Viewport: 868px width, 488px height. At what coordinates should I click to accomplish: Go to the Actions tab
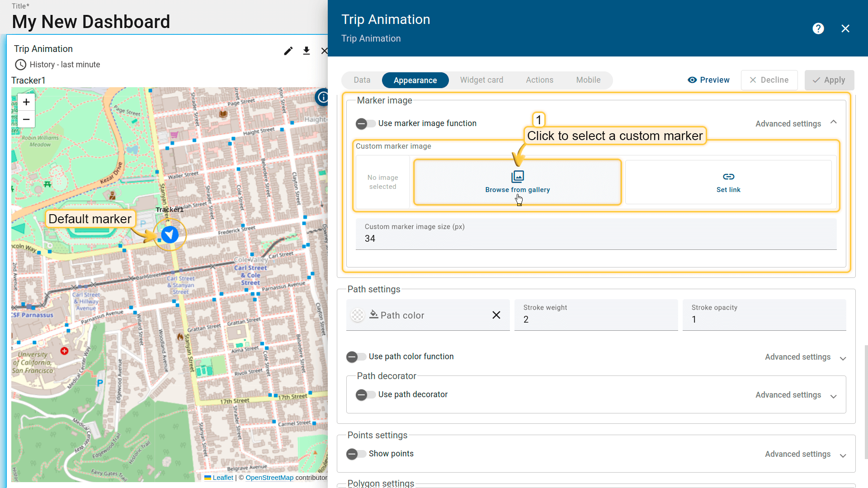539,80
